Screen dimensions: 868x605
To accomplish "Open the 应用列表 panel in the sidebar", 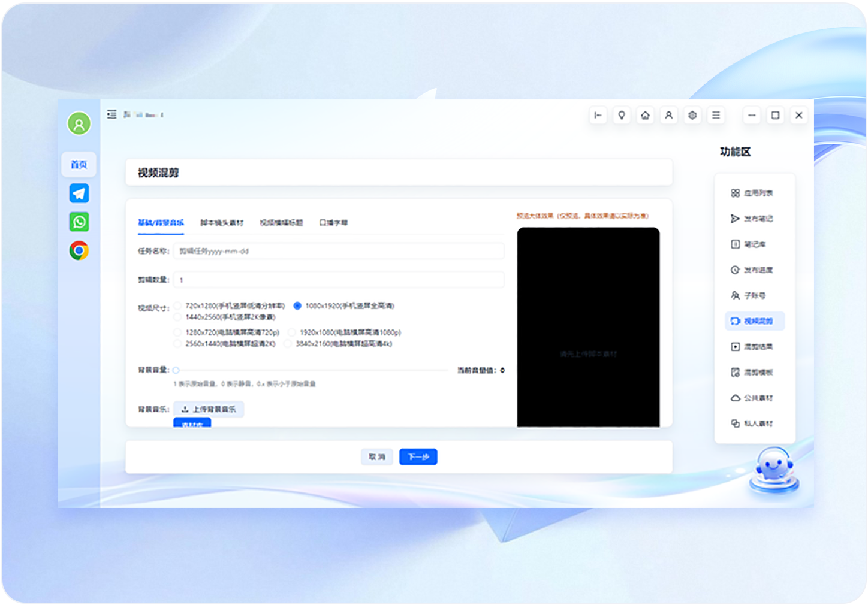I will click(754, 193).
